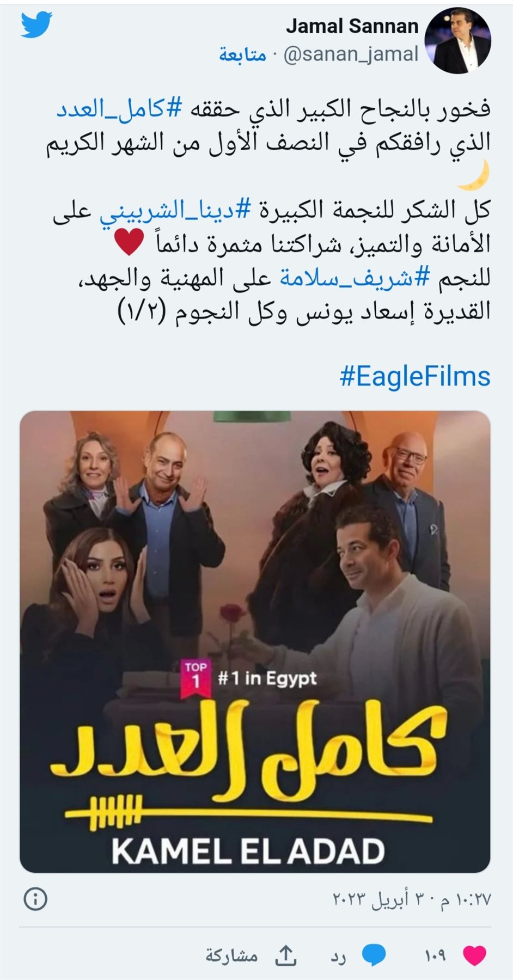Open the Twitter bird logo
Screen dimensions: 513x980
36,25
